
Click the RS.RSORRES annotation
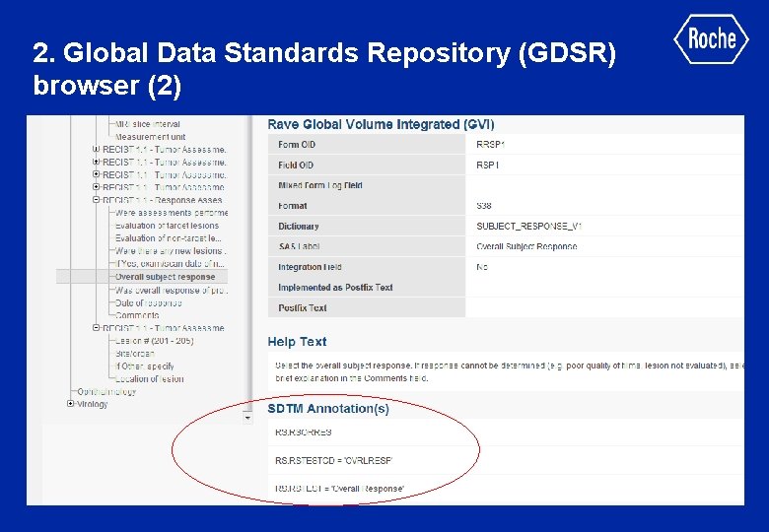tap(304, 432)
